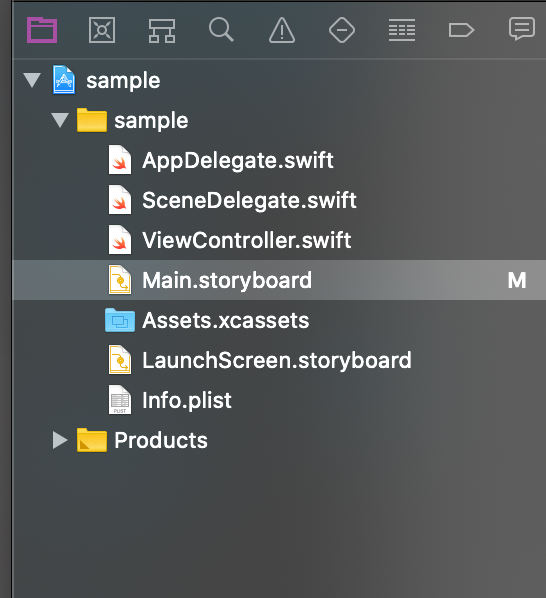The height and width of the screenshot is (598, 546).
Task: Expand the Products folder disclosure triangle
Action: pos(60,440)
